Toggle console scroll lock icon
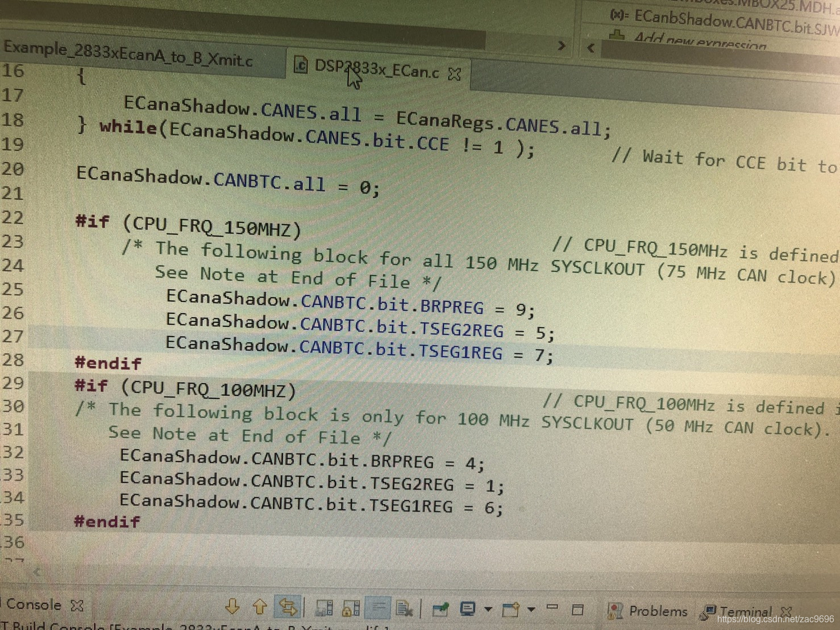The width and height of the screenshot is (840, 630). coord(351,608)
